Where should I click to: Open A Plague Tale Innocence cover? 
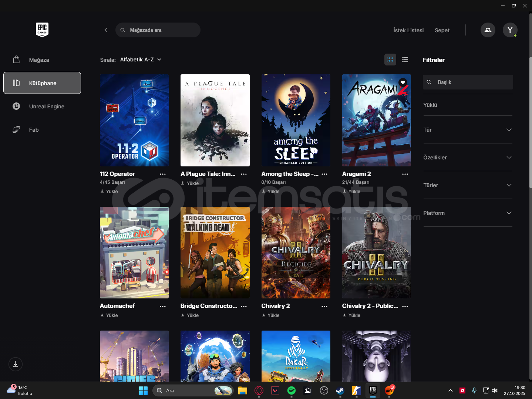(x=215, y=121)
